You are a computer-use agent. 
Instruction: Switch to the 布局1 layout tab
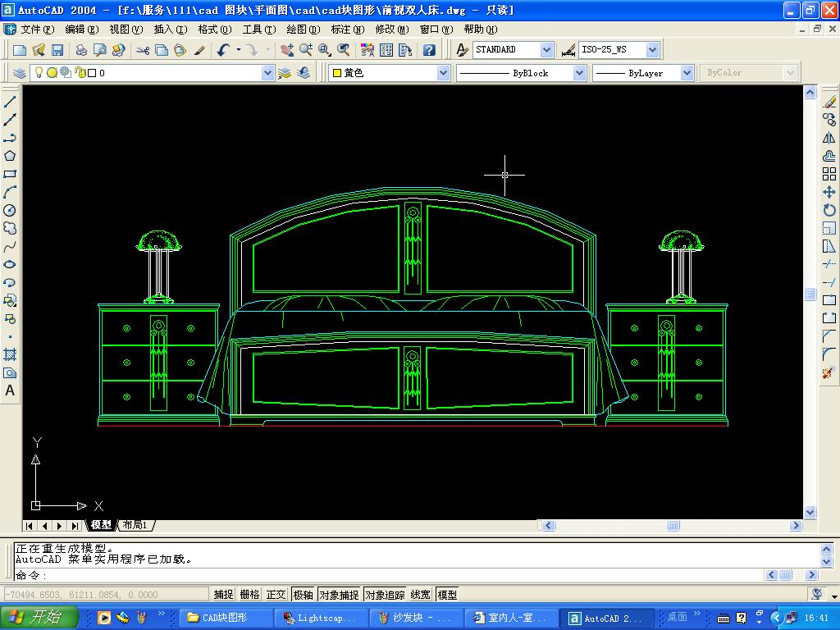pos(135,525)
